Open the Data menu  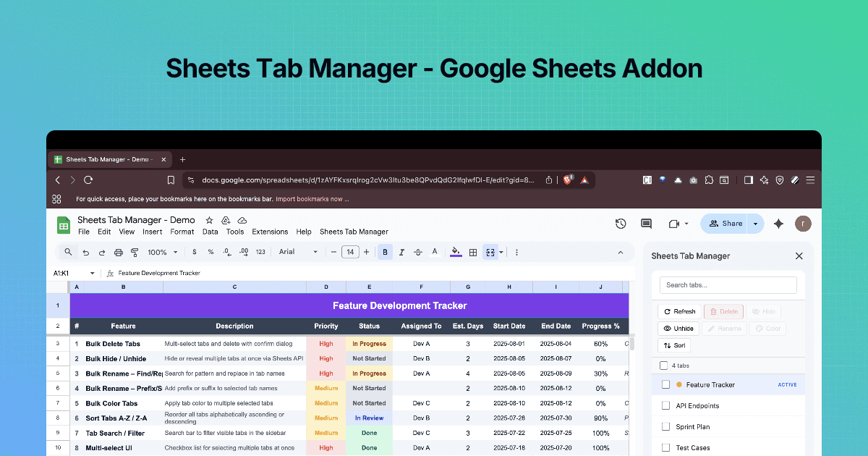[x=210, y=232]
